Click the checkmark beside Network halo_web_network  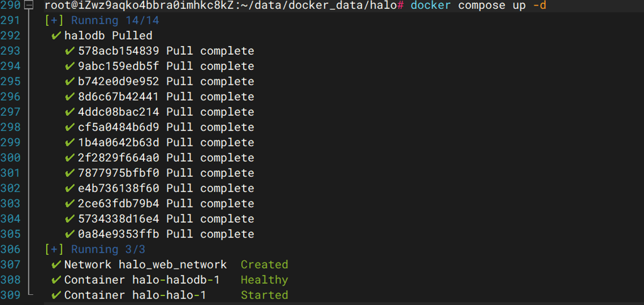(x=56, y=265)
